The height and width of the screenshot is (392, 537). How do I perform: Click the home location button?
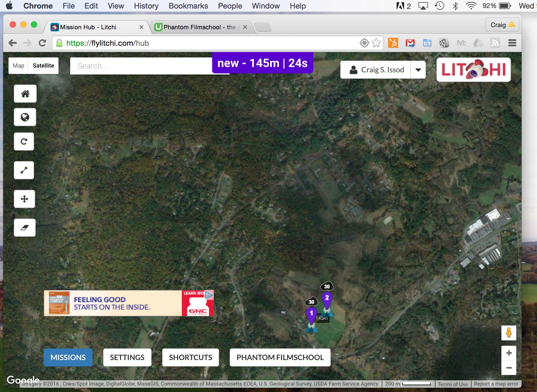(x=25, y=94)
